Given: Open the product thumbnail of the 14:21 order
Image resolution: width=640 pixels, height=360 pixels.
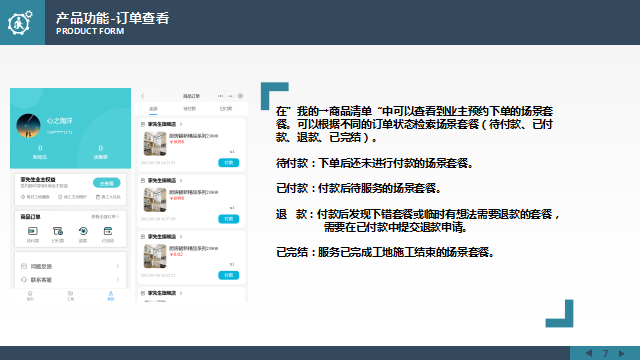Looking at the screenshot, I should coord(155,143).
